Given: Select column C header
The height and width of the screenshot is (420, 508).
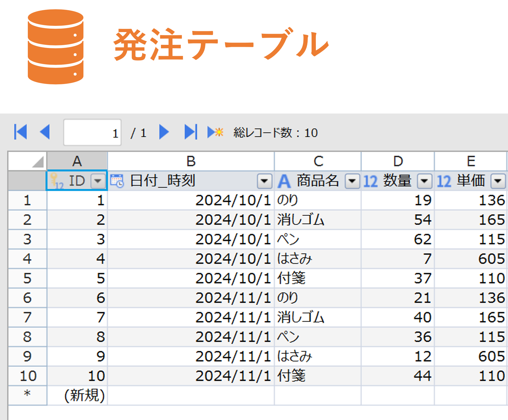Looking at the screenshot, I should pos(318,161).
